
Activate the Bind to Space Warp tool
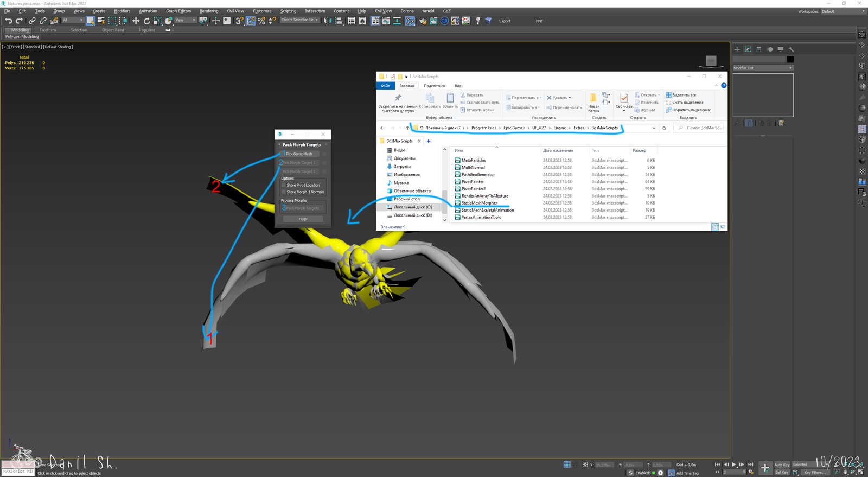pos(54,21)
